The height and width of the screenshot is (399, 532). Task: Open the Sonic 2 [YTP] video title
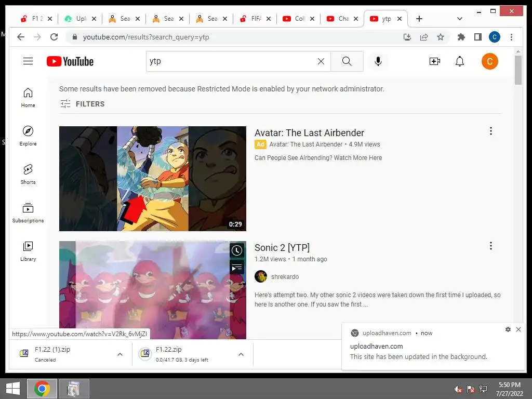(x=282, y=248)
